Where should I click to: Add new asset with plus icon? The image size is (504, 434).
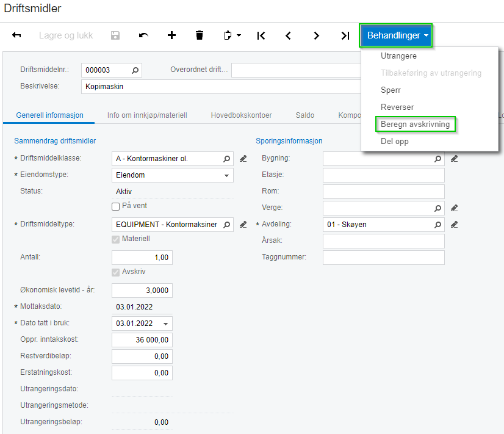click(x=171, y=35)
